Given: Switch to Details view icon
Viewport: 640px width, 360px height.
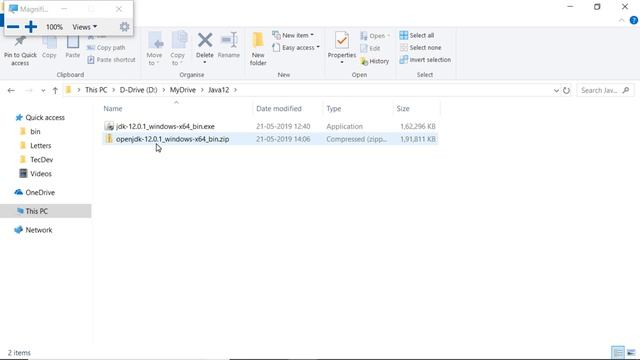Looking at the screenshot, I should [618, 352].
